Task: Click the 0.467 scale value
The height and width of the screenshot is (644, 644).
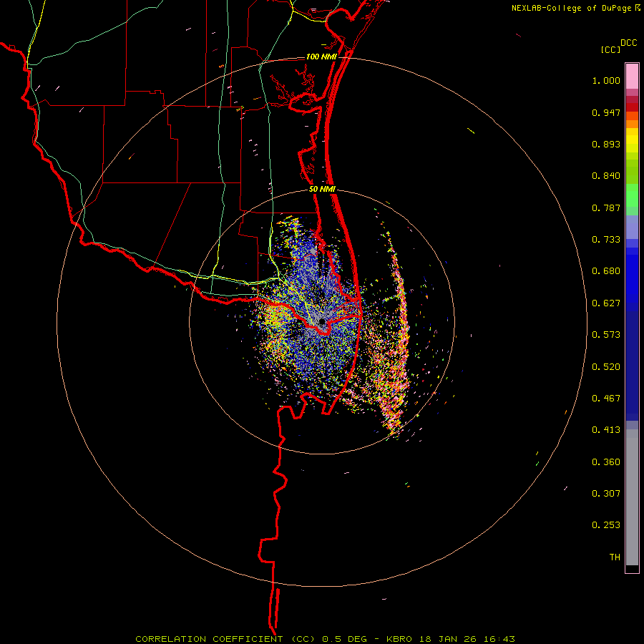Action: pyautogui.click(x=606, y=399)
